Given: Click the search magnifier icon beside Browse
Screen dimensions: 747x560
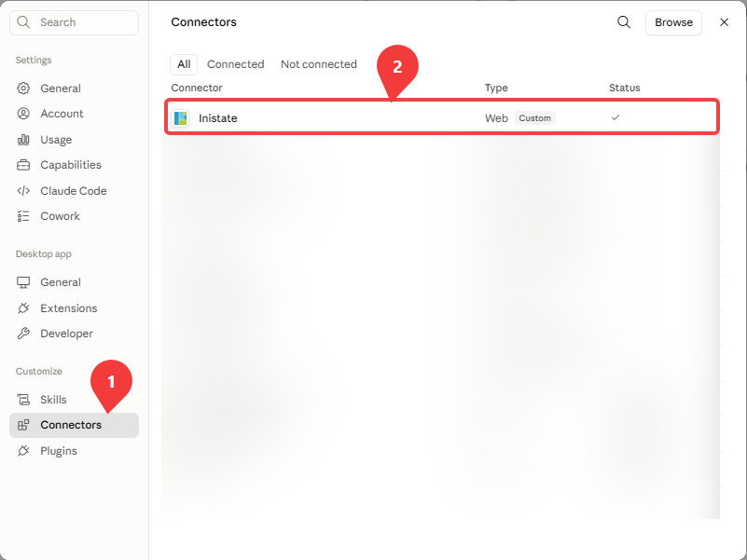Looking at the screenshot, I should pyautogui.click(x=624, y=22).
